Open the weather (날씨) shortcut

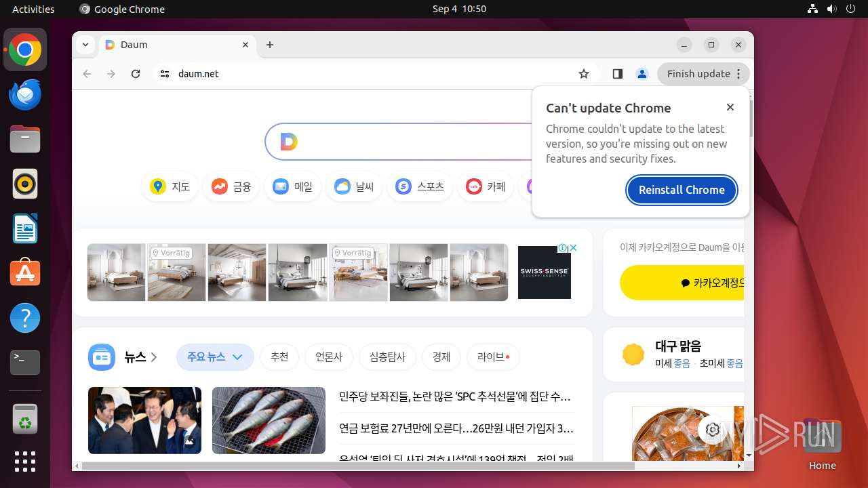354,186
